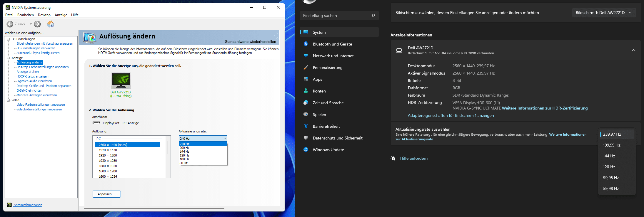Image resolution: width=644 pixels, height=217 pixels.
Task: Click the Hilfe anfordern help icon
Action: [393, 158]
